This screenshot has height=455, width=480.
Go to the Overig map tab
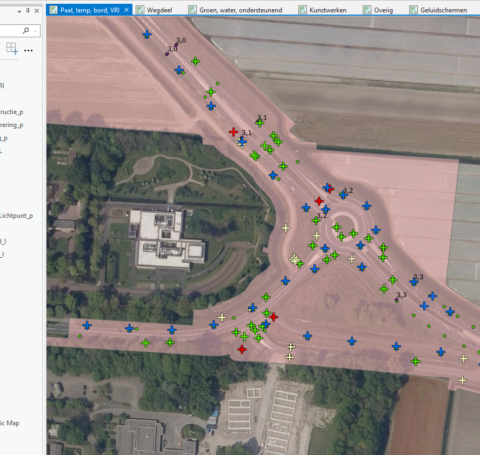[378, 10]
